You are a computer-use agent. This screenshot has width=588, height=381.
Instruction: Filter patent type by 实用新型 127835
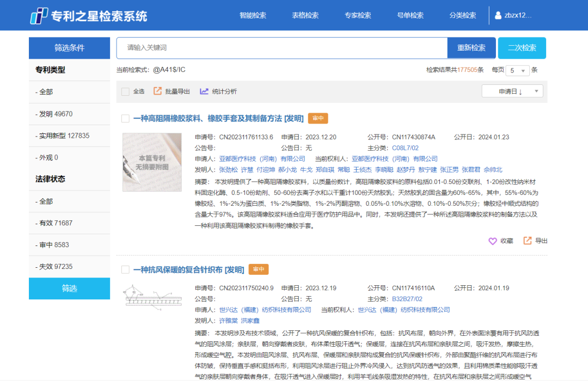point(69,136)
